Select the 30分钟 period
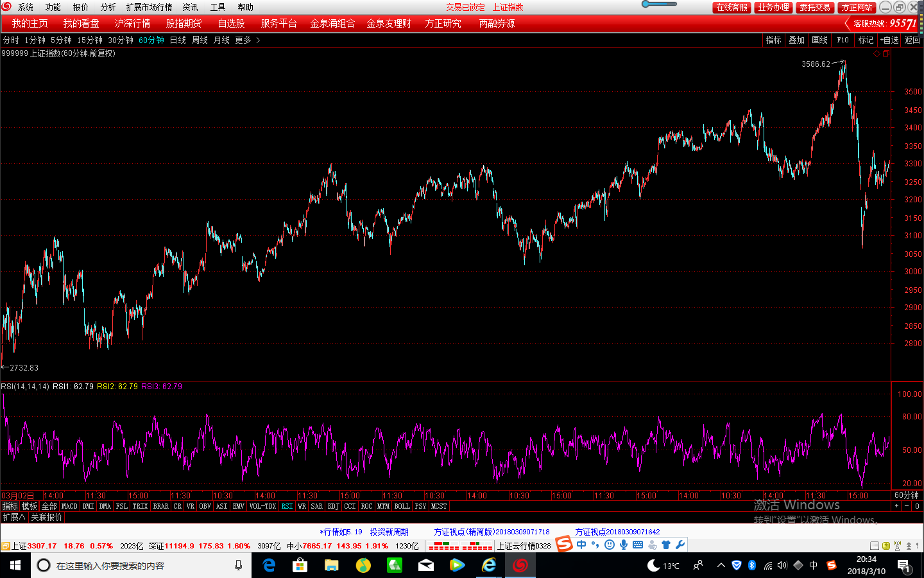 [x=121, y=40]
